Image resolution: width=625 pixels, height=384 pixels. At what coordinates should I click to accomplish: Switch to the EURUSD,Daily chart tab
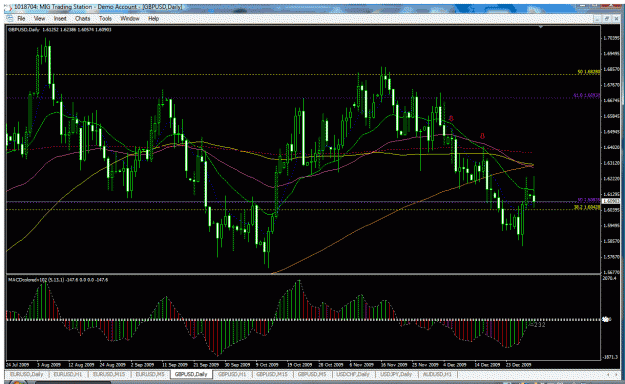[x=27, y=374]
